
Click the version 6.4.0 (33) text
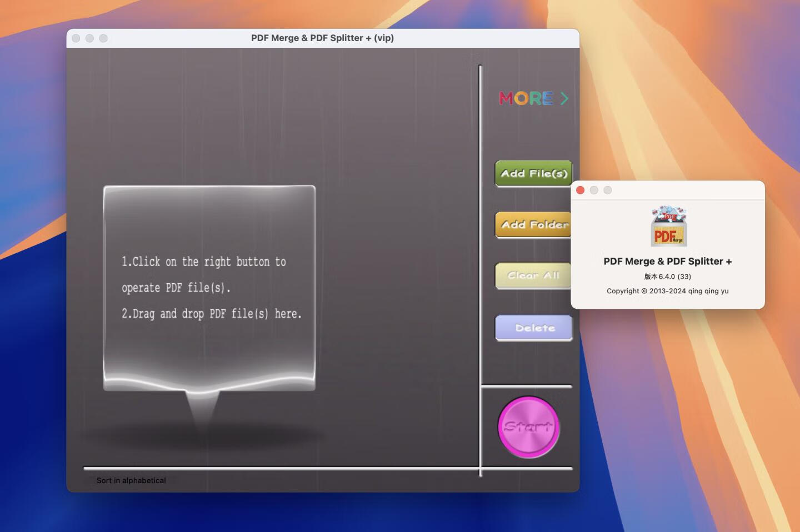668,277
